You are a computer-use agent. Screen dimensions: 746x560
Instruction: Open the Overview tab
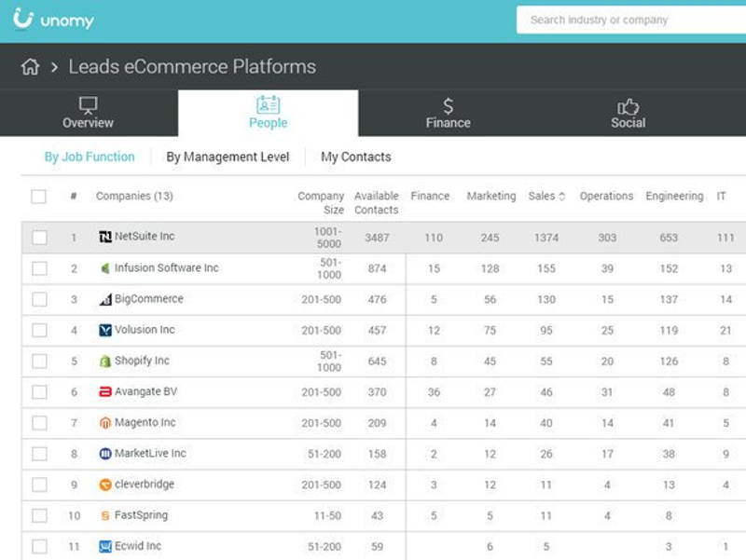pyautogui.click(x=89, y=113)
